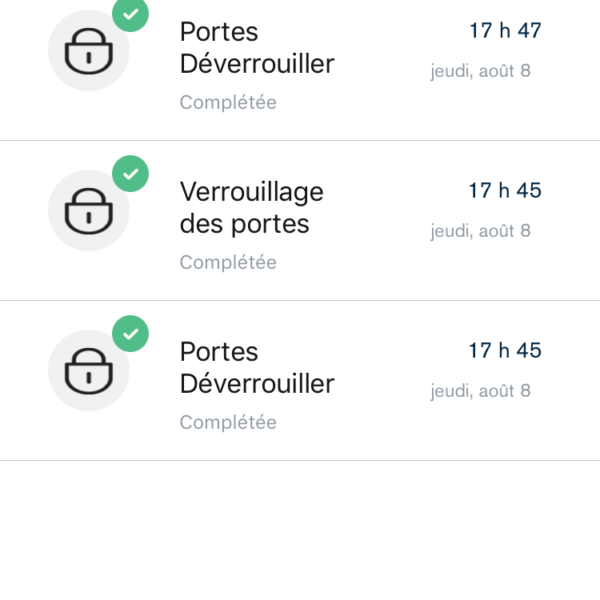Tap the green checkmark badge on the 17 h 47 entry
Image resolution: width=600 pixels, height=600 pixels.
coord(130,14)
